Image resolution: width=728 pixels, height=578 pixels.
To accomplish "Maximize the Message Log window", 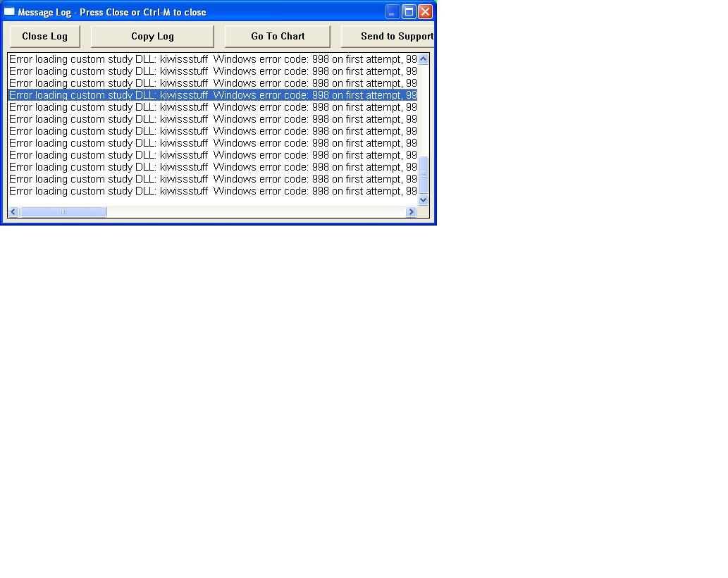I will pos(409,11).
